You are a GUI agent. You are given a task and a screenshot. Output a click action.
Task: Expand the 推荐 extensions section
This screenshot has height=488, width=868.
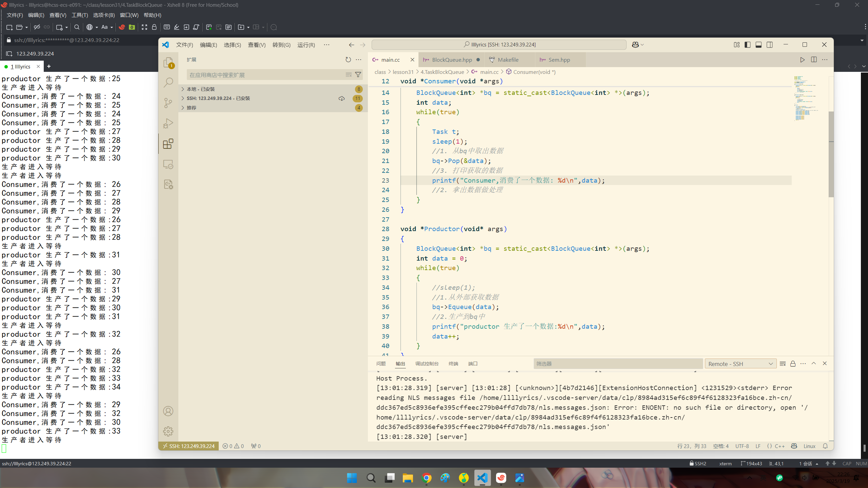(x=191, y=108)
